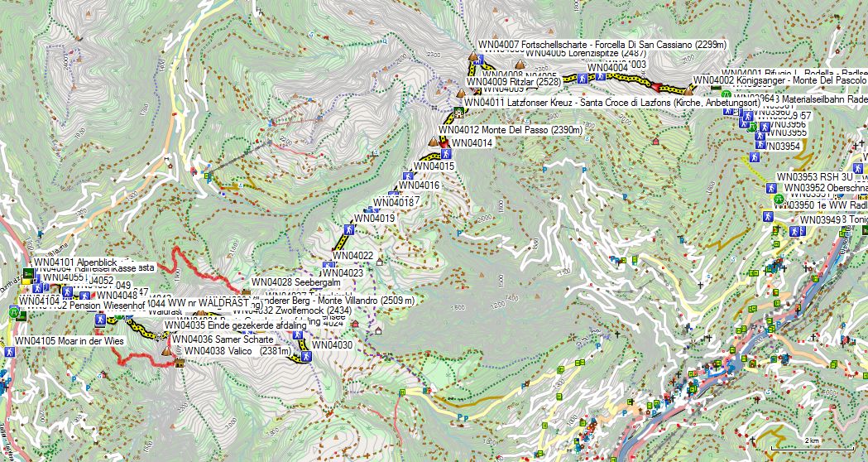Click the WN04002 Königsanger waypoint label
Viewport: 868px width, 462px height.
pos(779,80)
